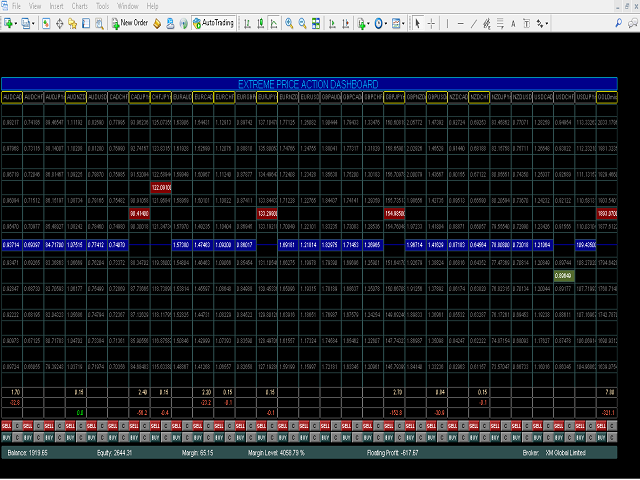This screenshot has width=640, height=480.
Task: Toggle chart Auto Scroll
Action: (332, 23)
